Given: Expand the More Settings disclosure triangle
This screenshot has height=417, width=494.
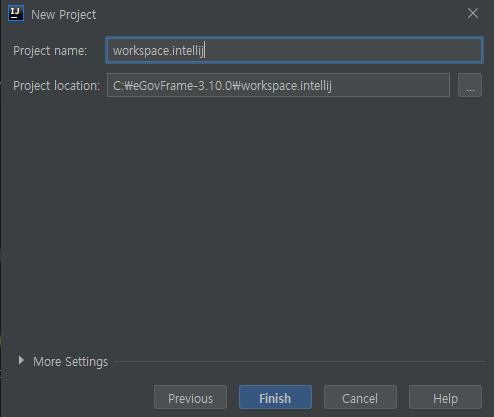Looking at the screenshot, I should coord(21,360).
